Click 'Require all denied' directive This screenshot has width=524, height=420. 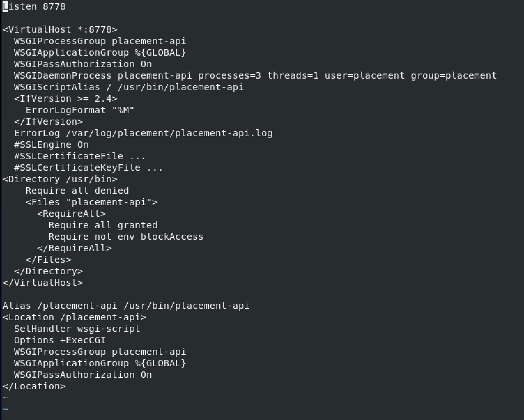point(77,191)
